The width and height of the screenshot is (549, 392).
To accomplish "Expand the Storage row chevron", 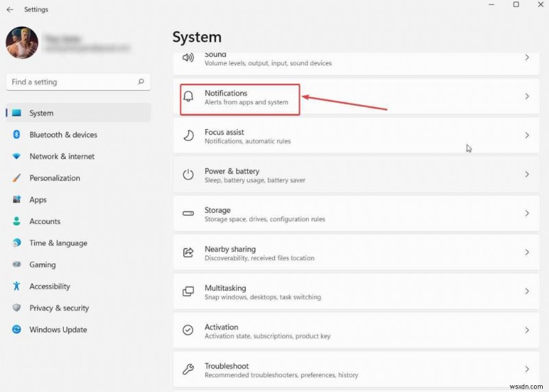I will [527, 213].
